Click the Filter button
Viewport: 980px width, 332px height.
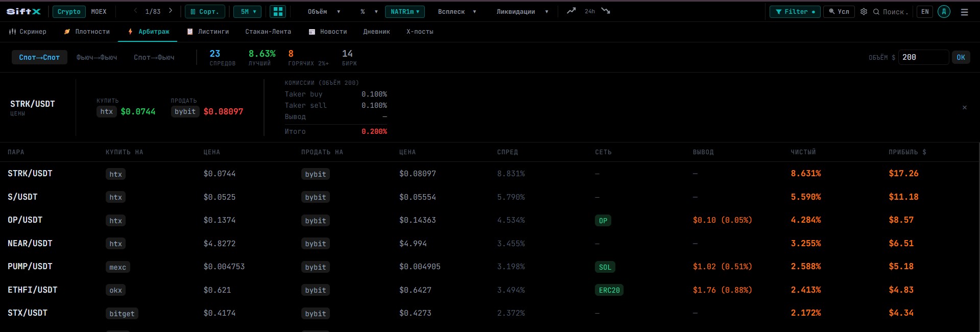click(x=795, y=11)
